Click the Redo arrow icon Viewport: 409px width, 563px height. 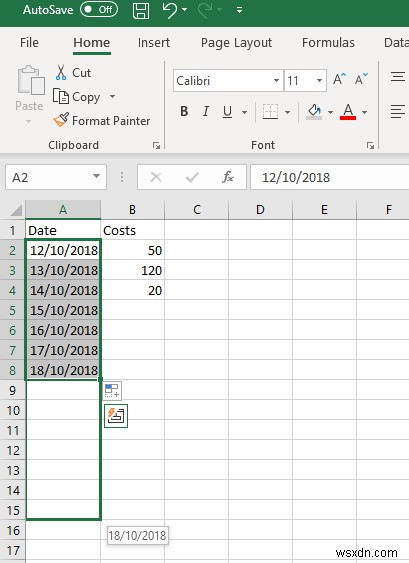[205, 10]
